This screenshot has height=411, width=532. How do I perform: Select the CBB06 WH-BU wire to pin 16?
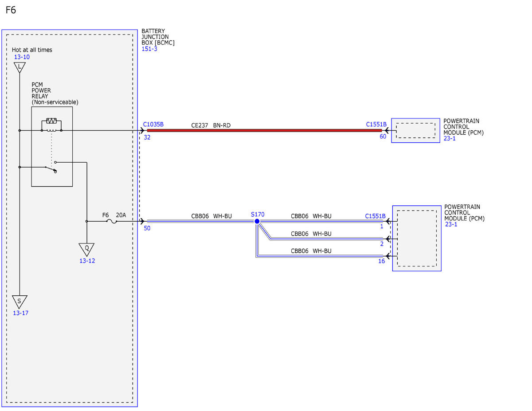[319, 256]
